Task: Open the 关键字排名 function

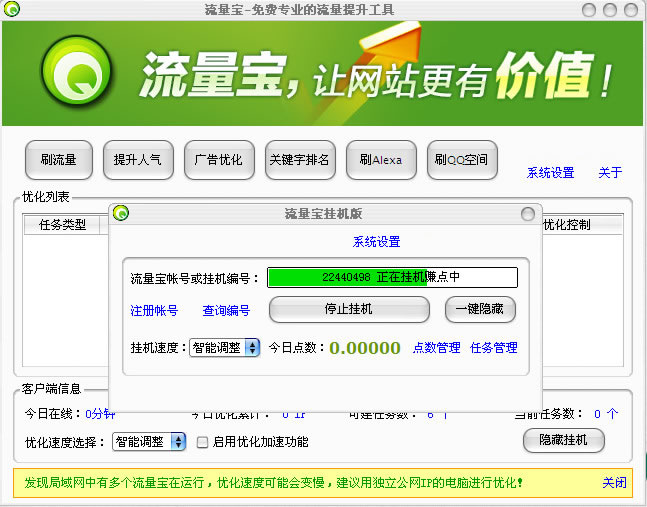Action: point(300,160)
